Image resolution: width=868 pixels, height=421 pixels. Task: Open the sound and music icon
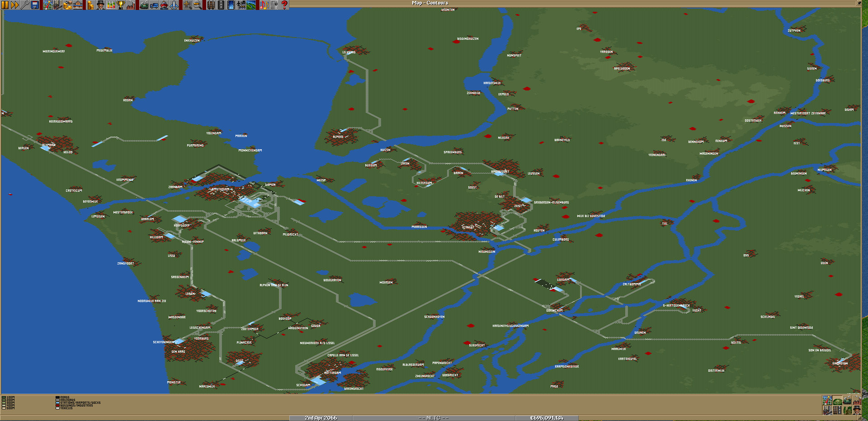tap(264, 5)
